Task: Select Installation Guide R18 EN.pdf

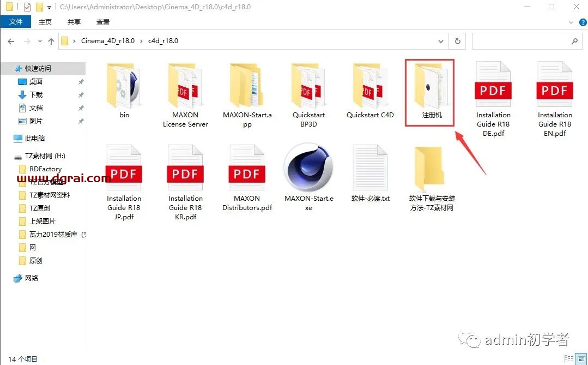Action: [555, 99]
